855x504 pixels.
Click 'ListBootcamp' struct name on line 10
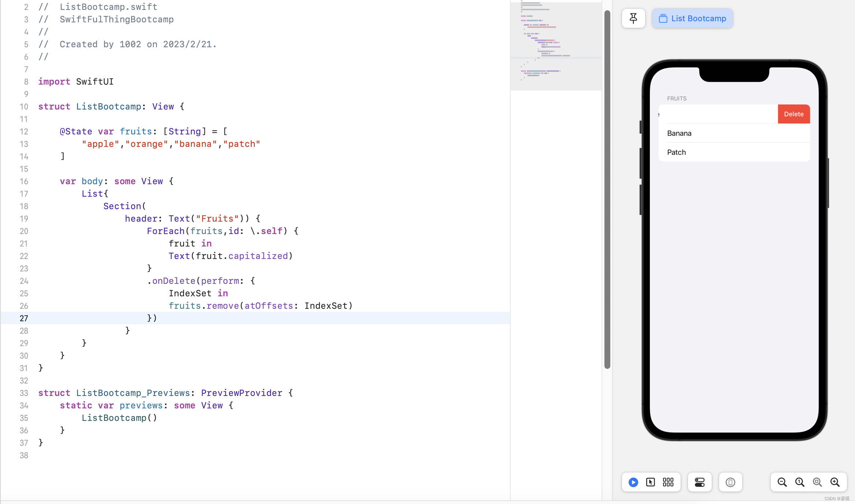point(109,107)
